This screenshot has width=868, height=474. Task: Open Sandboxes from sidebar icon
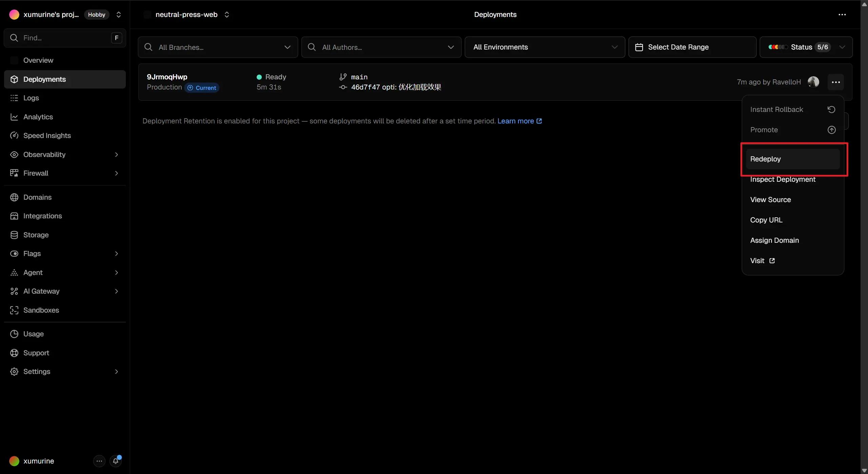coord(14,310)
